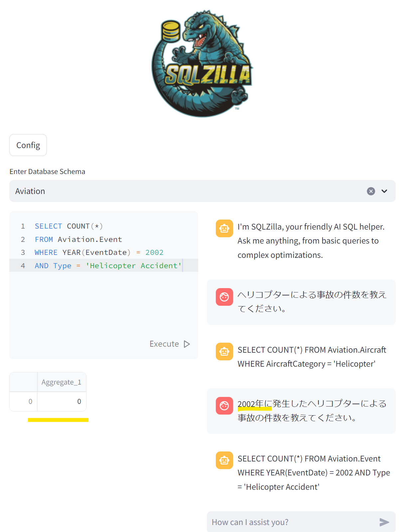Image resolution: width=401 pixels, height=532 pixels.
Task: Click the "I'm SQLZilla, your friendly AI SQL helper" message
Action: (311, 241)
